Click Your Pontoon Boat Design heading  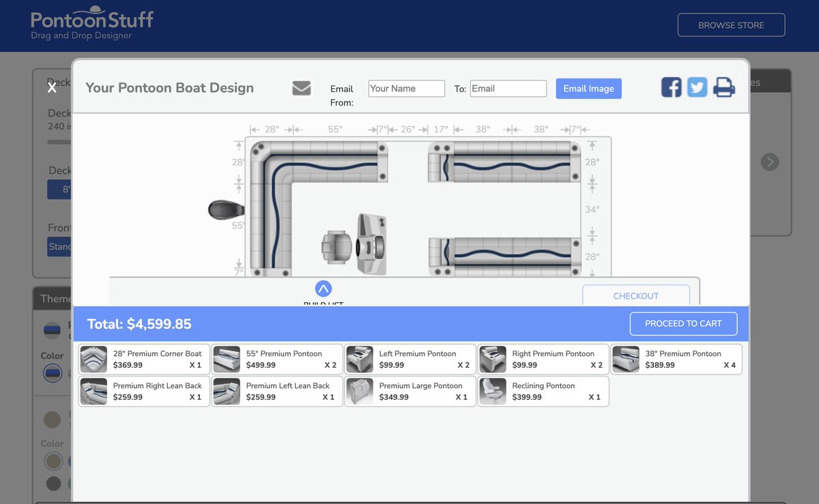point(169,88)
